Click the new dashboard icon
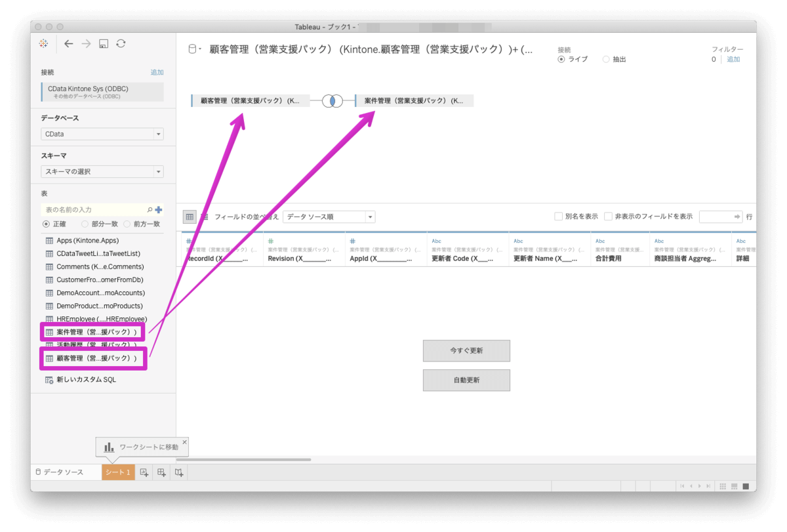Image resolution: width=787 pixels, height=532 pixels. tap(162, 472)
